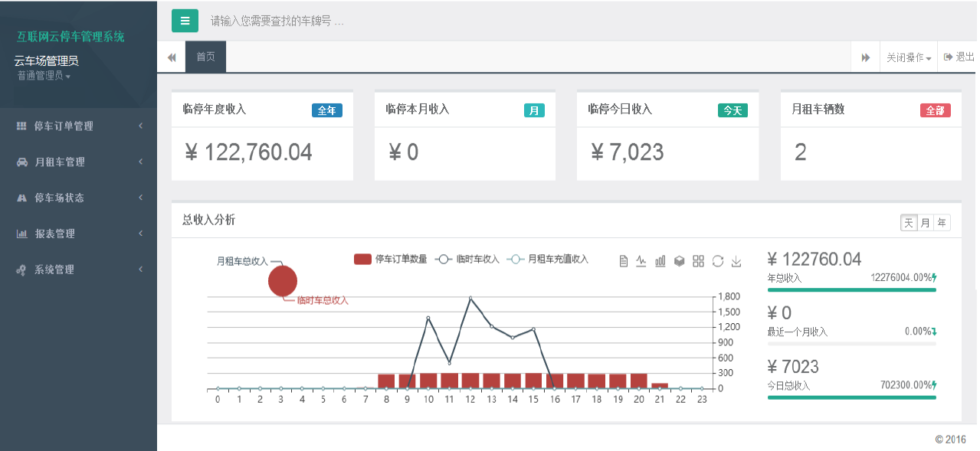This screenshot has height=451, width=980.
Task: Click the 12276004.00% percentage text
Action: [x=900, y=278]
